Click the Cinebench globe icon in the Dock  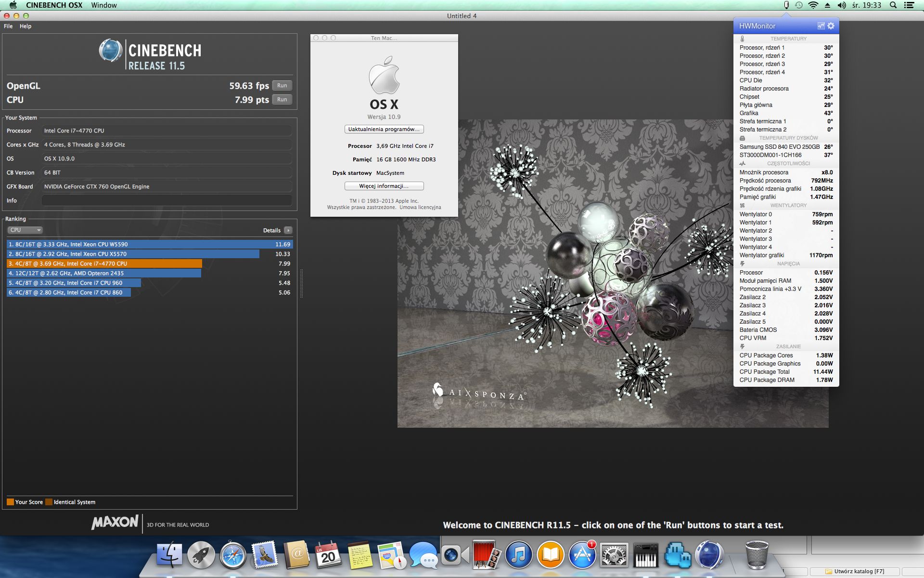[x=709, y=555]
